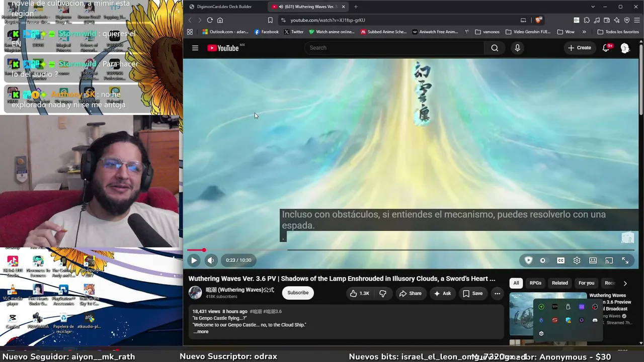Image resolution: width=644 pixels, height=362 pixels.
Task: Subscribe to the Wuthering Waves channel
Action: 298,293
